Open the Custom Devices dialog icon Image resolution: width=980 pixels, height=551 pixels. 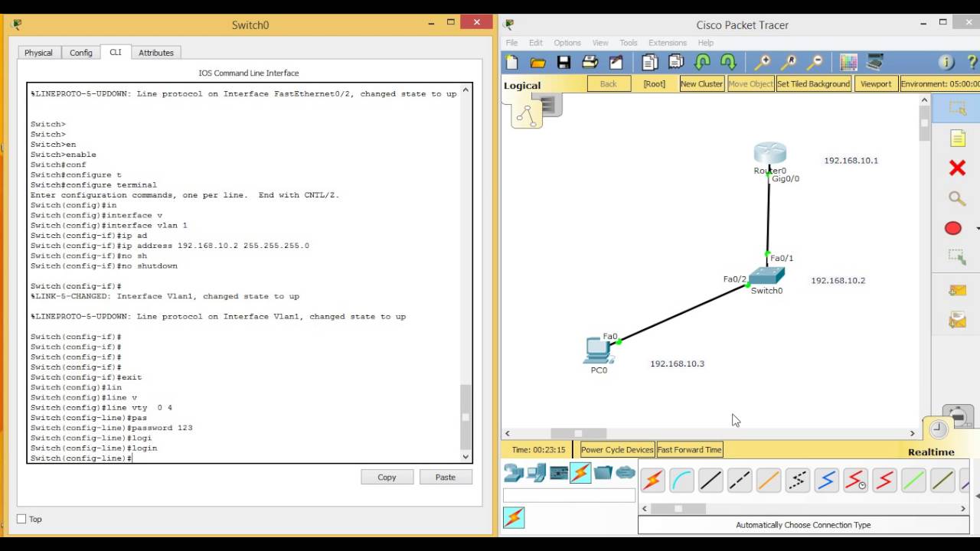(x=874, y=63)
